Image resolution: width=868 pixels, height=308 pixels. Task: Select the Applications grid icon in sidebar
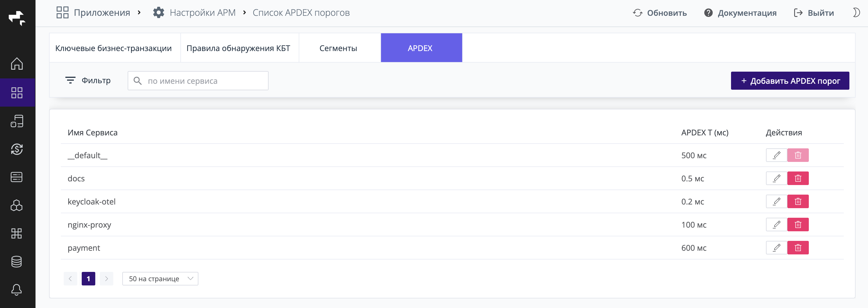coord(17,93)
